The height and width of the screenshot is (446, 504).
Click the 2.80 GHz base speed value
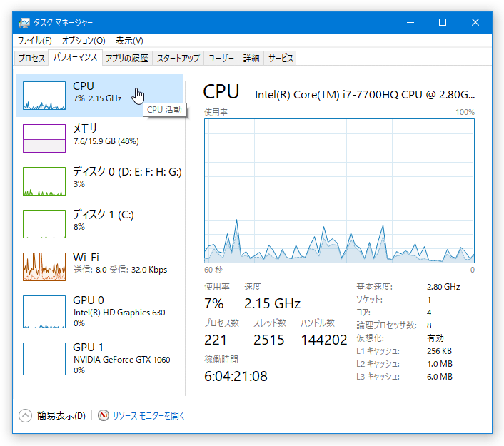coord(443,287)
